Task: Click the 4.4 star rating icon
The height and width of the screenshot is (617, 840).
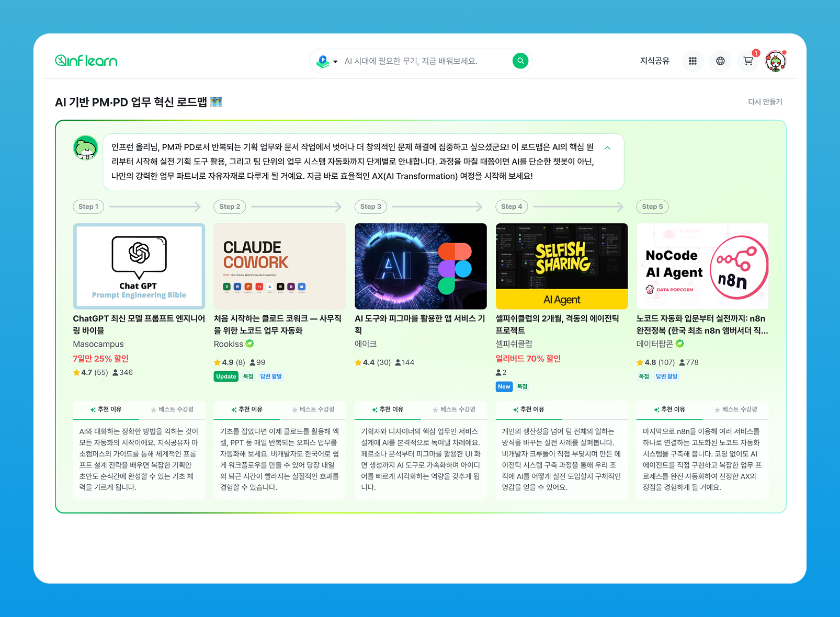Action: pyautogui.click(x=358, y=362)
